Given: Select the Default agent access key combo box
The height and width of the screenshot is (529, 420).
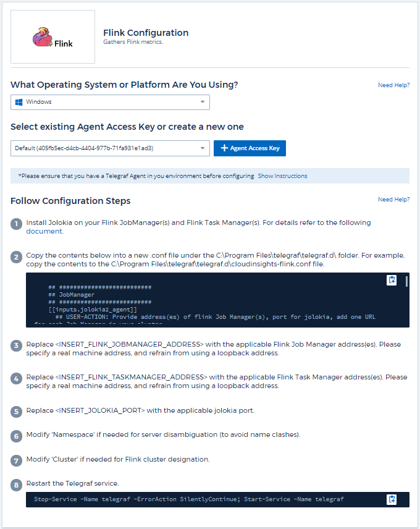Looking at the screenshot, I should (105, 148).
